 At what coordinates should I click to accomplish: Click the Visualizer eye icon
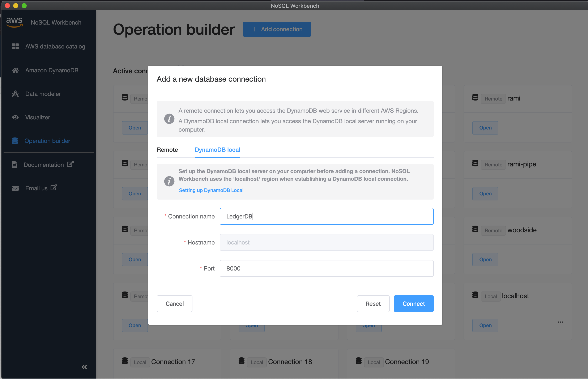15,117
